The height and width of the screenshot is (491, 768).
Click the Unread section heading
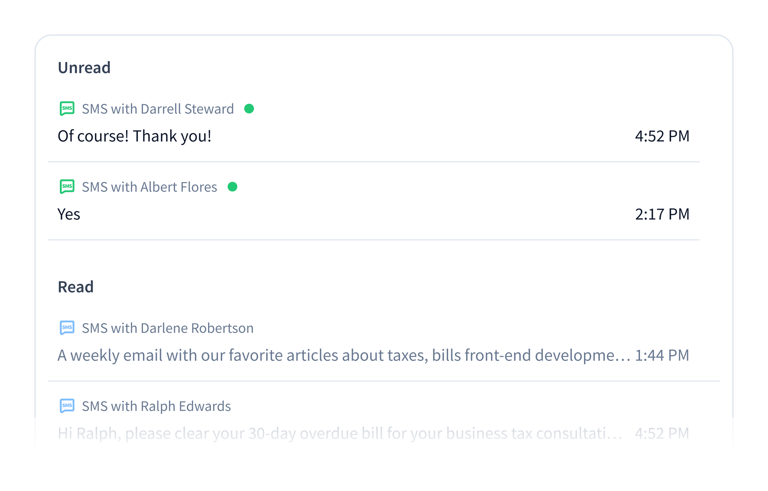tap(84, 68)
